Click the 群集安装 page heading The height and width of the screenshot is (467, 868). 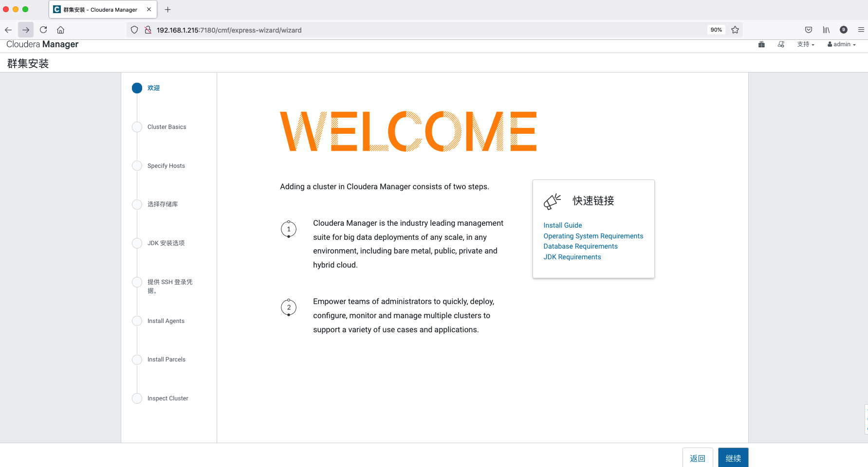pyautogui.click(x=28, y=64)
